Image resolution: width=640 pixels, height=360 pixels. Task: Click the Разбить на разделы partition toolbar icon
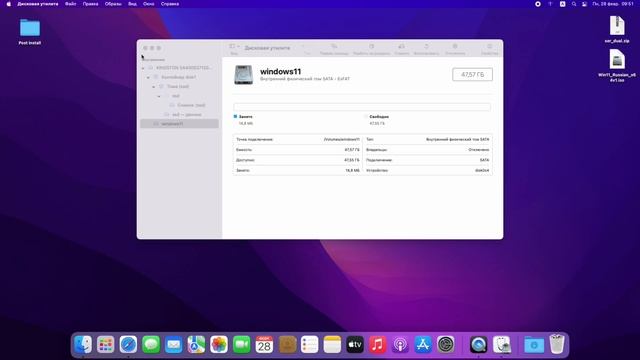coord(371,47)
